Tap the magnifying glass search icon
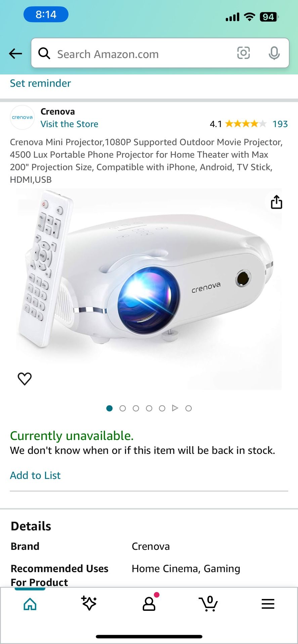The image size is (298, 644). [44, 53]
